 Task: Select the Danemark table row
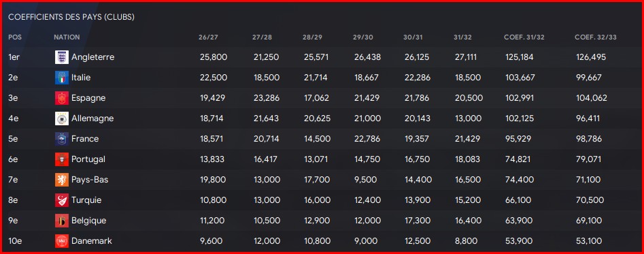click(x=322, y=241)
